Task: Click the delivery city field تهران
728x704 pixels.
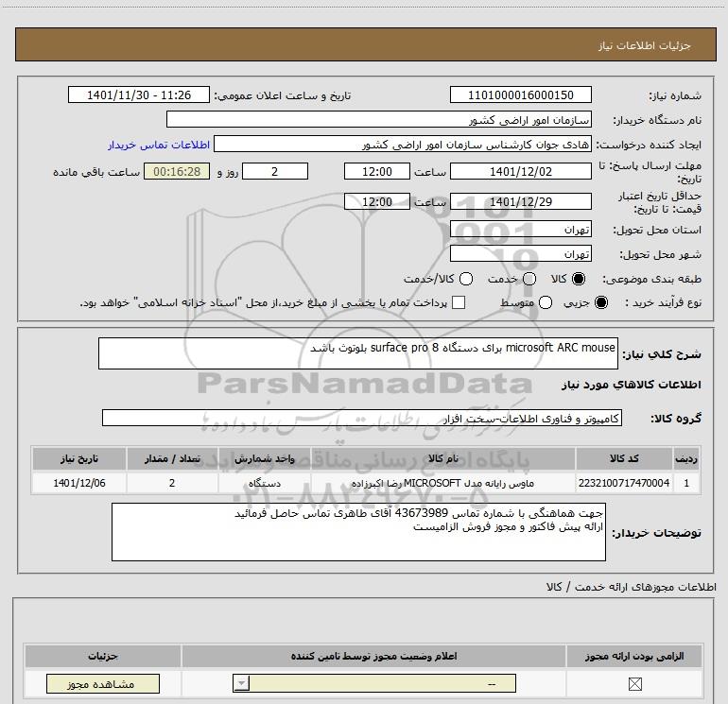Action: 520,253
